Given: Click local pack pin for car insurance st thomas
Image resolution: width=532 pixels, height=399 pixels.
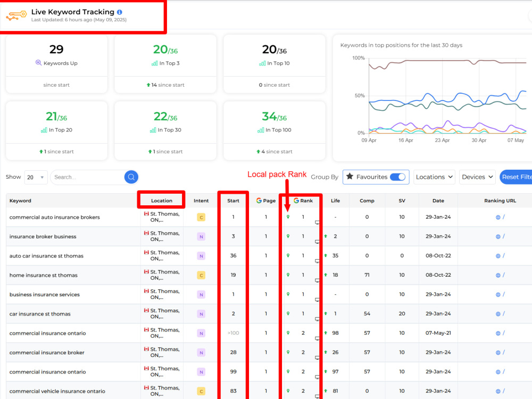Looking at the screenshot, I should tap(288, 313).
